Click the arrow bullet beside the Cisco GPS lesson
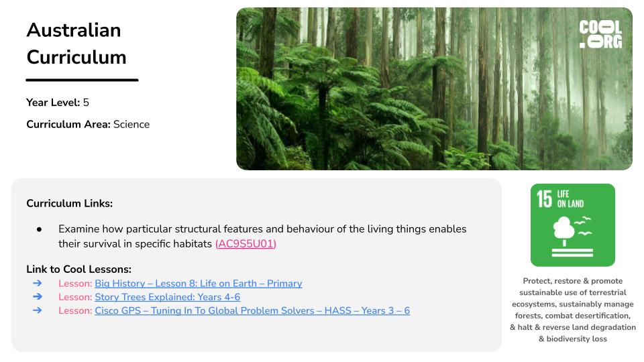 coord(38,310)
